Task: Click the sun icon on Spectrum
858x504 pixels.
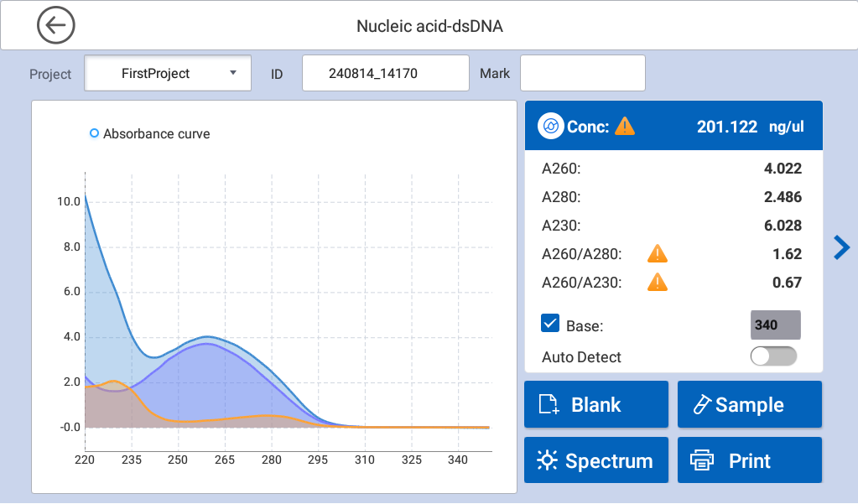Action: [x=548, y=460]
